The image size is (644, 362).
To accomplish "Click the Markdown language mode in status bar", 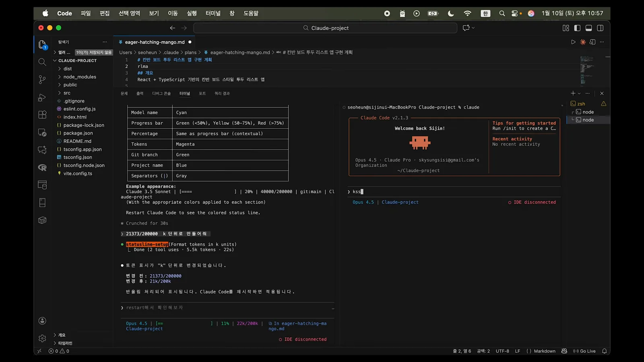I will coord(544,351).
